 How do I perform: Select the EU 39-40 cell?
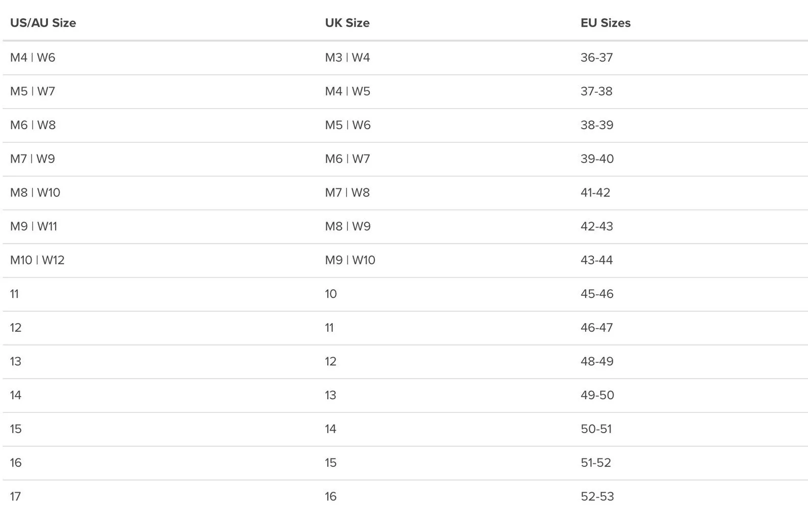pyautogui.click(x=597, y=159)
